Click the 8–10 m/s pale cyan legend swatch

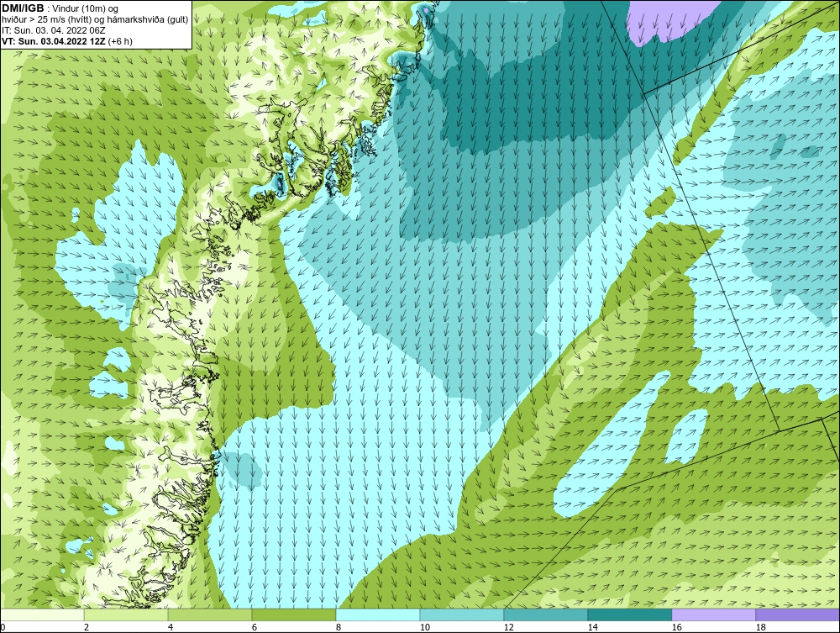[378, 615]
